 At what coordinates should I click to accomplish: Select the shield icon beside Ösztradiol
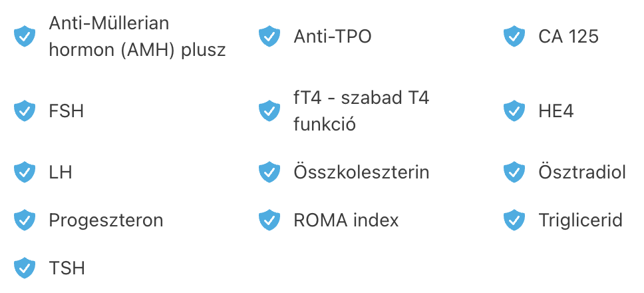(514, 172)
